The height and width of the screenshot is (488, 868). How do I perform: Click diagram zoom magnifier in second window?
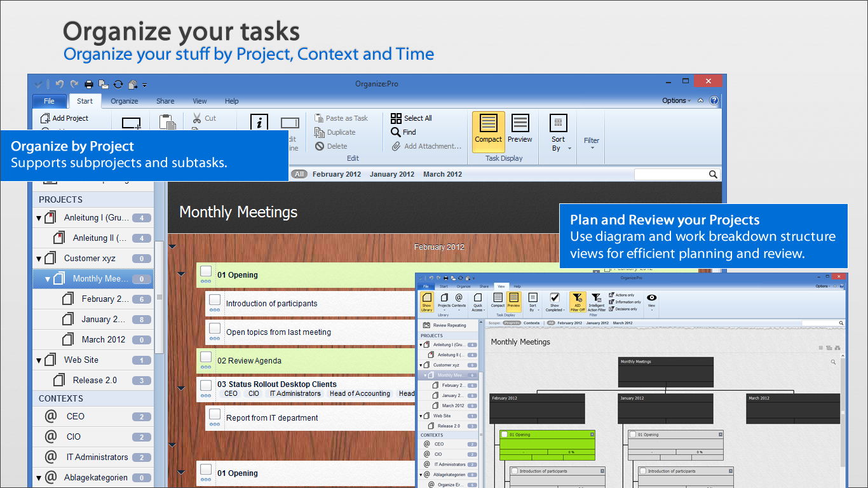pos(834,362)
